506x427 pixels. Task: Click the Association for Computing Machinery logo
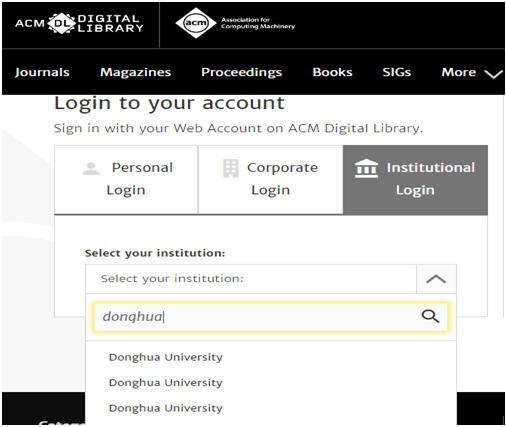(235, 23)
